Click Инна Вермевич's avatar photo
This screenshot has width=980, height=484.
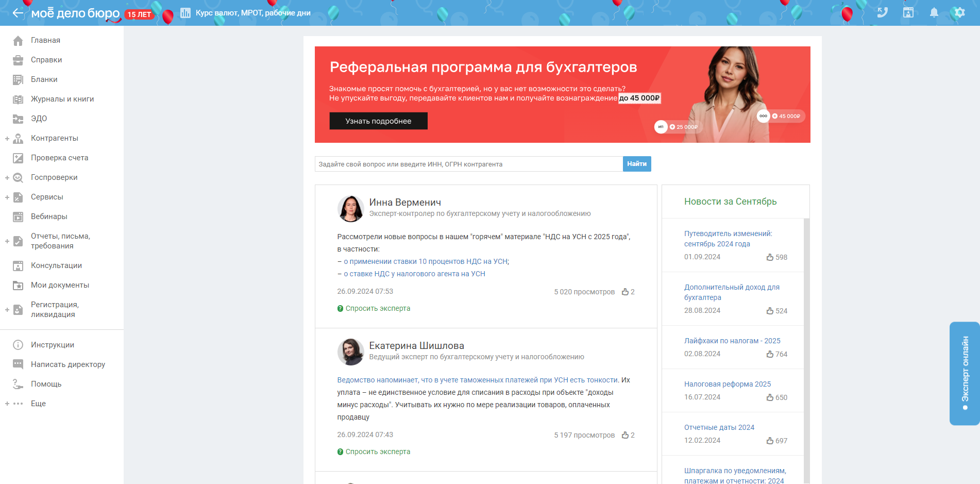(350, 209)
